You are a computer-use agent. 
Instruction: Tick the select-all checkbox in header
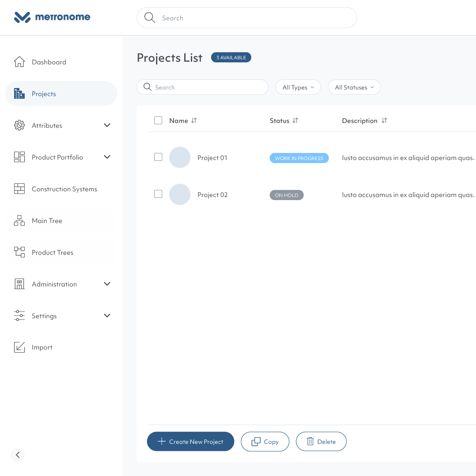click(x=158, y=120)
